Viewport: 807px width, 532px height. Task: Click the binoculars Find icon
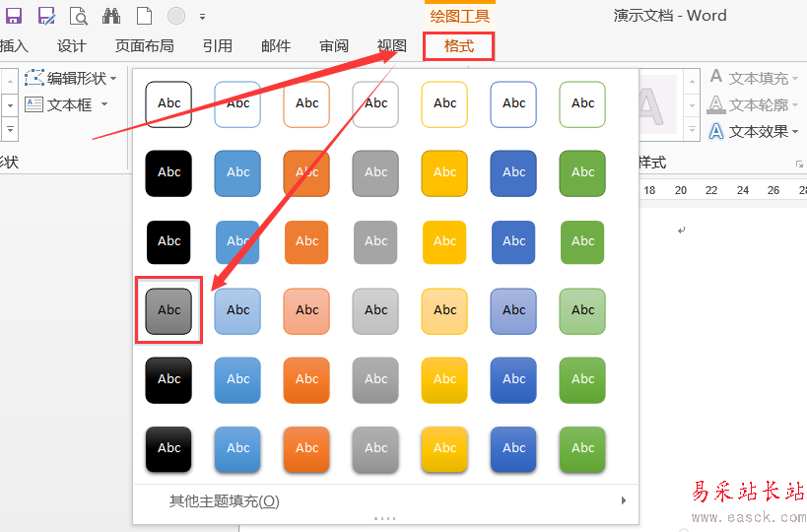click(111, 16)
